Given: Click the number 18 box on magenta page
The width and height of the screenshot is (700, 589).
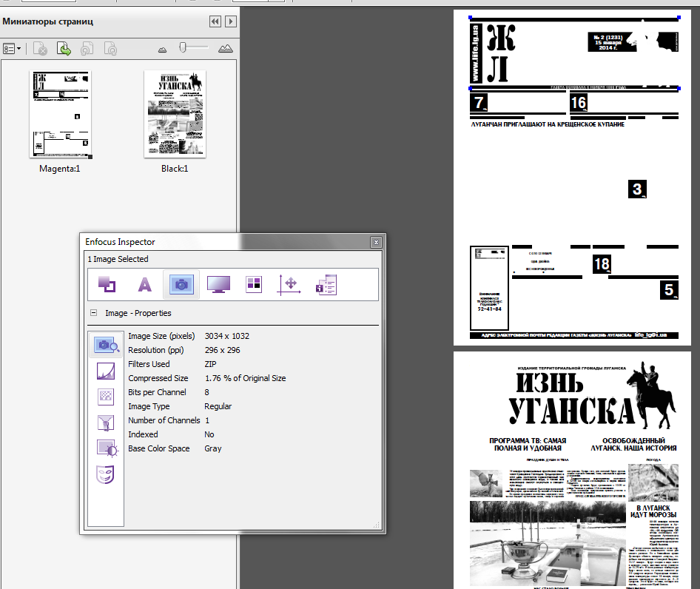Looking at the screenshot, I should coord(602,264).
